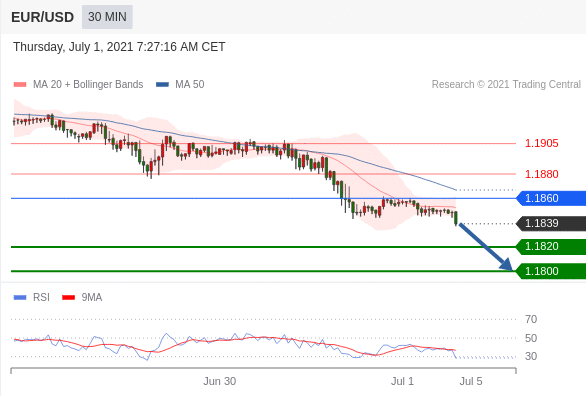Click the Jul 5 date marker
Screen dimensions: 586x396
tap(471, 381)
